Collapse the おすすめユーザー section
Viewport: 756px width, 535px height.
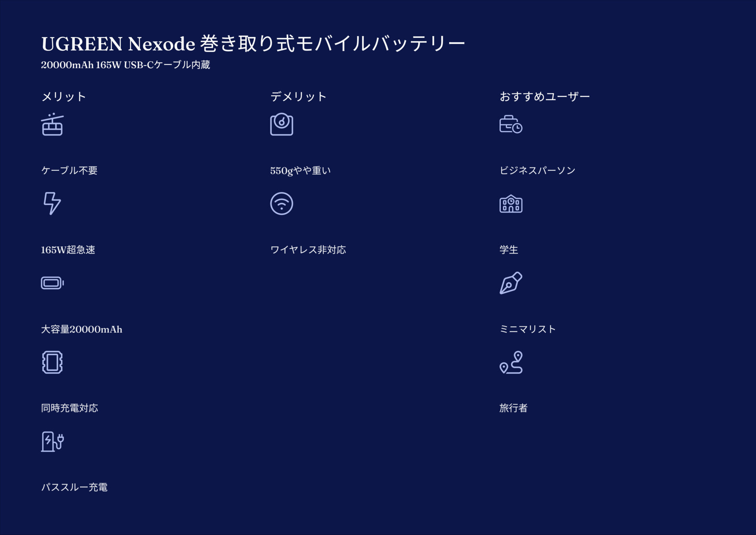545,95
